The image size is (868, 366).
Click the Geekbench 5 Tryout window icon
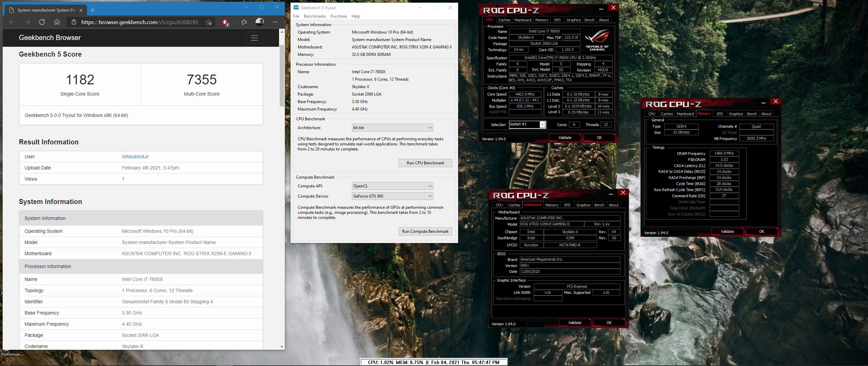296,7
